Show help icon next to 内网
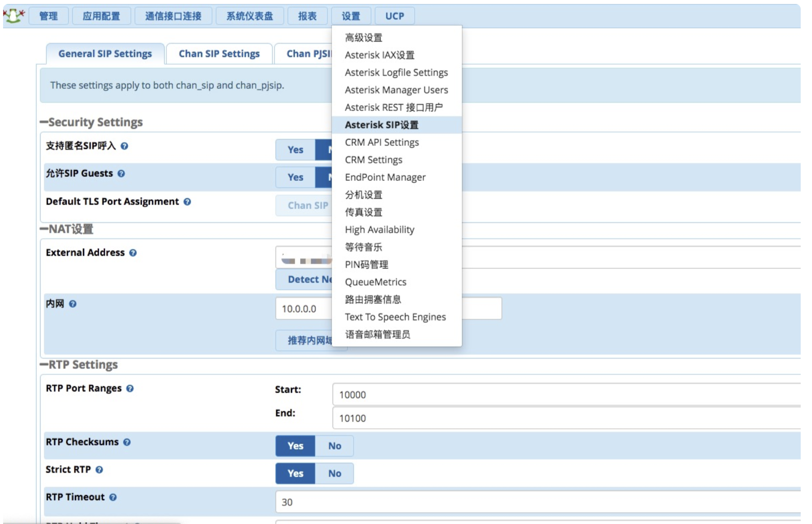Image resolution: width=812 pixels, height=524 pixels. (x=73, y=304)
